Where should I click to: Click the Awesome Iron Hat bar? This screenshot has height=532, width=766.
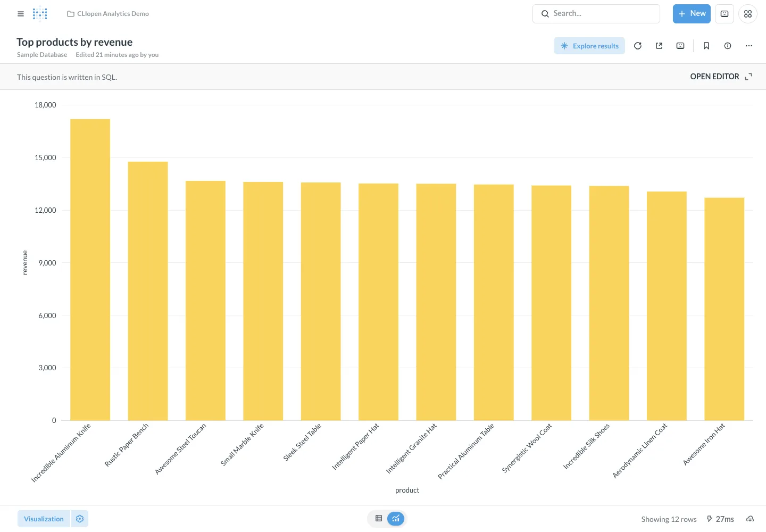[724, 309]
